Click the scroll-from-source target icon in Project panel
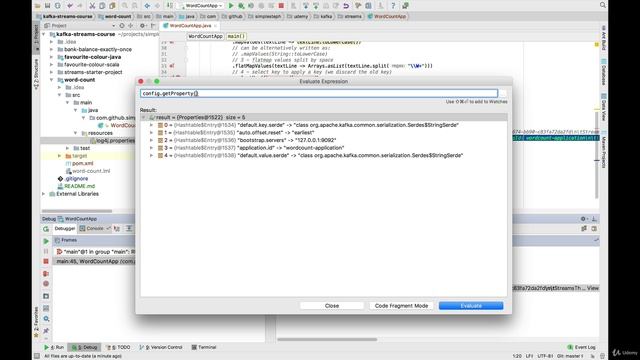Image resolution: width=640 pixels, height=360 pixels. coord(122,25)
